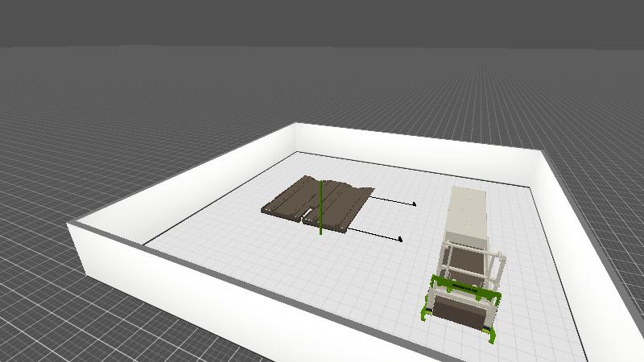The height and width of the screenshot is (362, 644).
Task: Click the brown panel at machine front
Action: [x=459, y=311]
